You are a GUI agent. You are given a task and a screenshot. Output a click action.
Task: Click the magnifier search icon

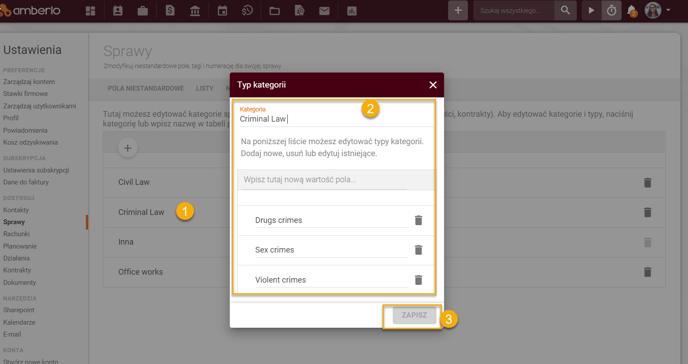[x=565, y=10]
